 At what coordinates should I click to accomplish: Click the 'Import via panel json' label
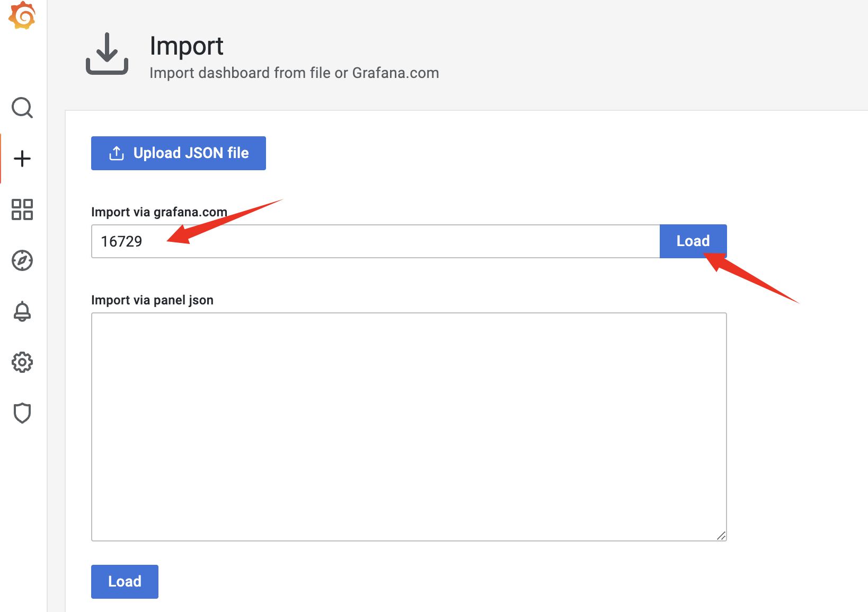point(152,300)
